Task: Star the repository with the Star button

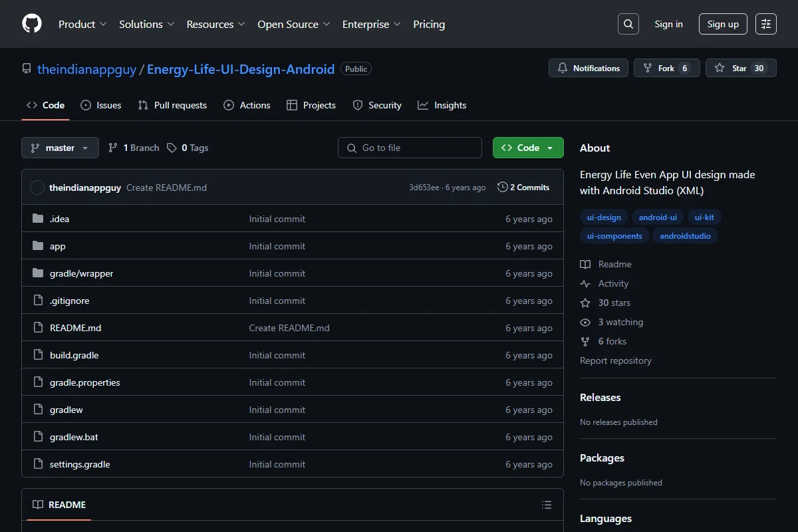Action: [x=741, y=68]
